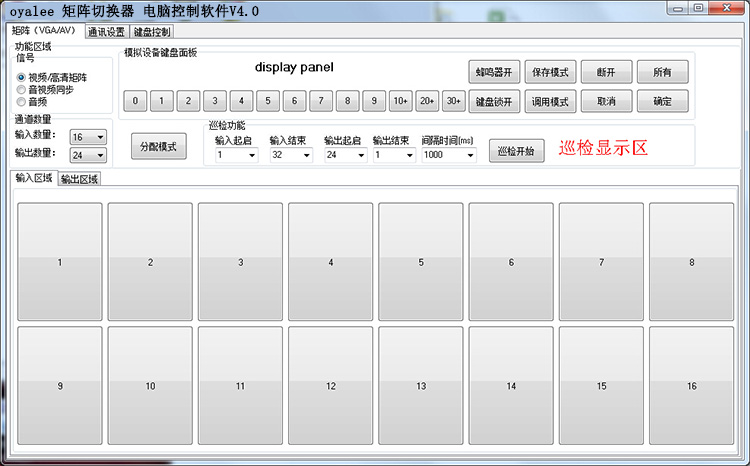The width and height of the screenshot is (750, 466).
Task: Switch to the 通讯设置 tab
Action: 107,32
